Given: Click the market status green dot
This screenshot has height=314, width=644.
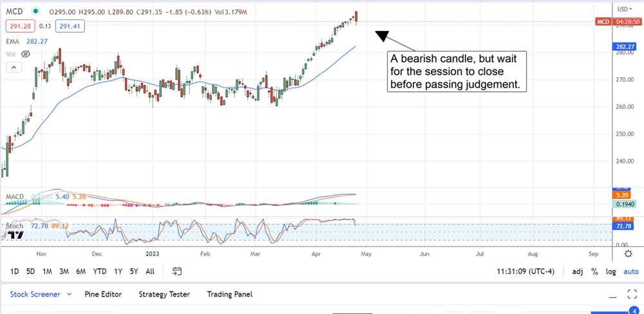Looking at the screenshot, I should 36,11.
